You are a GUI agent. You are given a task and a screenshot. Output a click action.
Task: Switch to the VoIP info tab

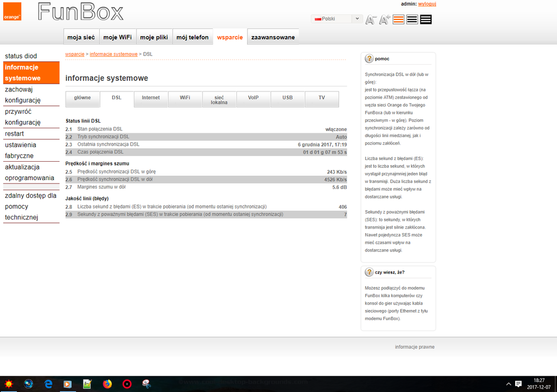click(253, 99)
